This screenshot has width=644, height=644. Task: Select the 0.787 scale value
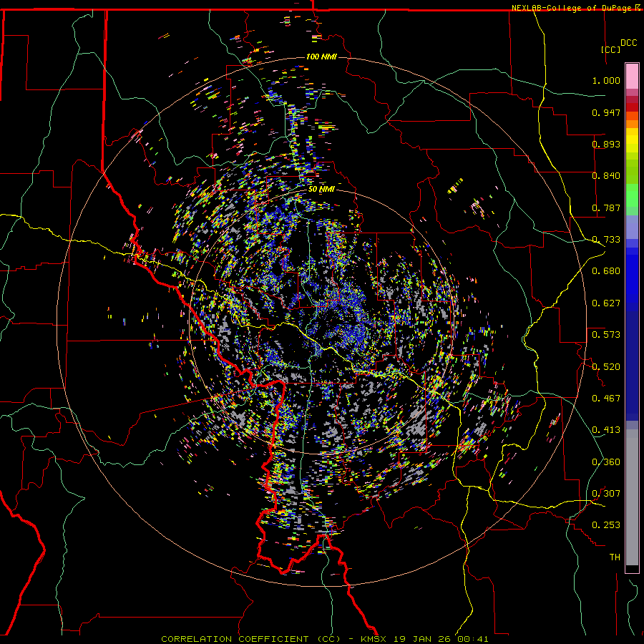606,208
